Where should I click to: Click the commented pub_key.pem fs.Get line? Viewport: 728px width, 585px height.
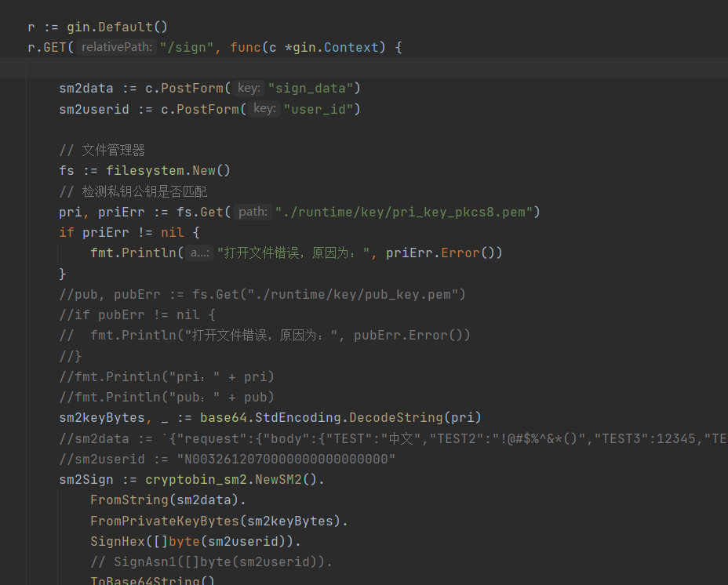click(263, 294)
